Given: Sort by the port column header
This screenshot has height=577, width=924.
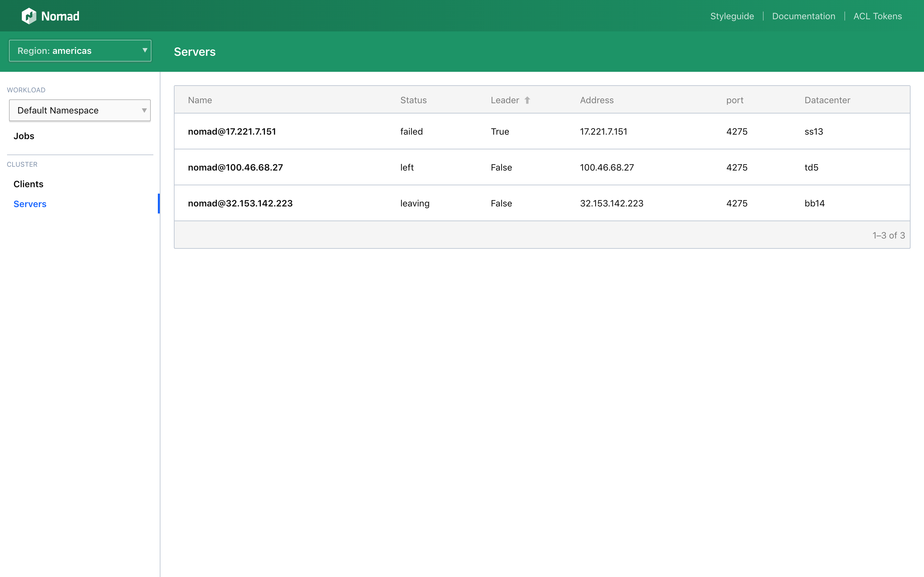Looking at the screenshot, I should 735,100.
